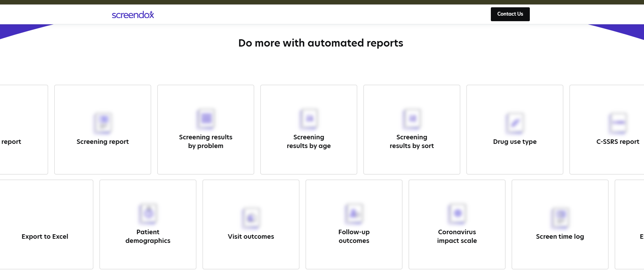This screenshot has width=644, height=278.
Task: Click the C-SSRS report icon
Action: point(618,123)
